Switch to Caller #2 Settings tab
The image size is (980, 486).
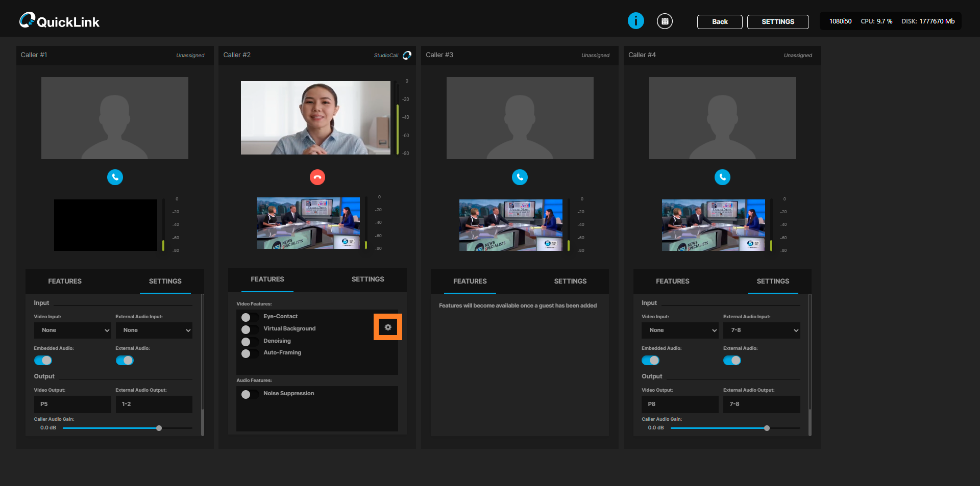pos(367,279)
